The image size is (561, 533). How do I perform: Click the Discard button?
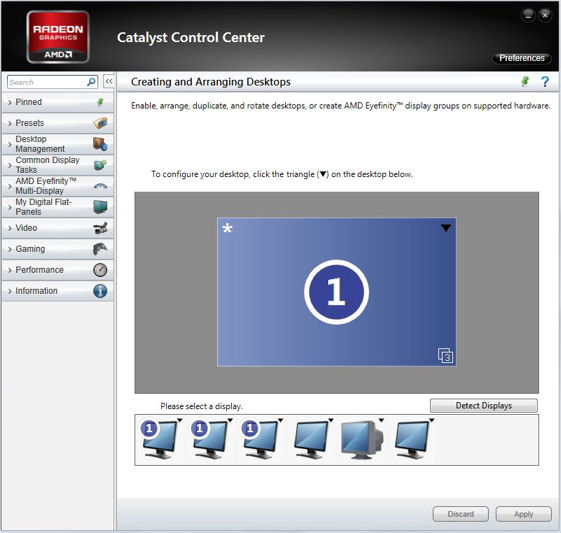[x=460, y=514]
